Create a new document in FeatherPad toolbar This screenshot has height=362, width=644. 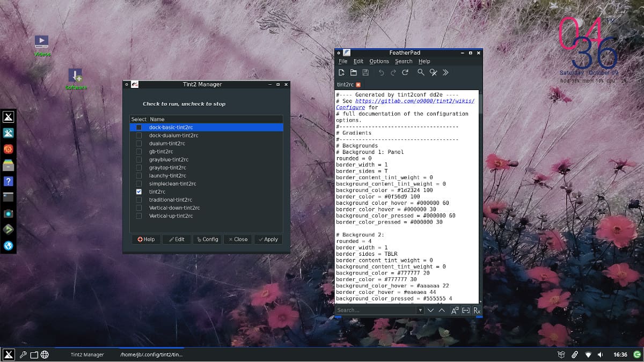pos(341,72)
